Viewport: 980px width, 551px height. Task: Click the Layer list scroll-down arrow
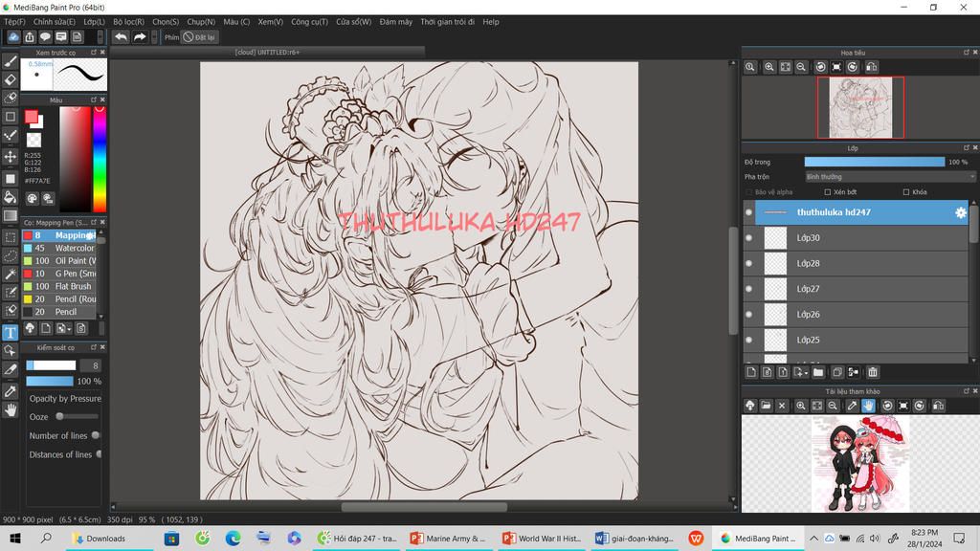(973, 360)
